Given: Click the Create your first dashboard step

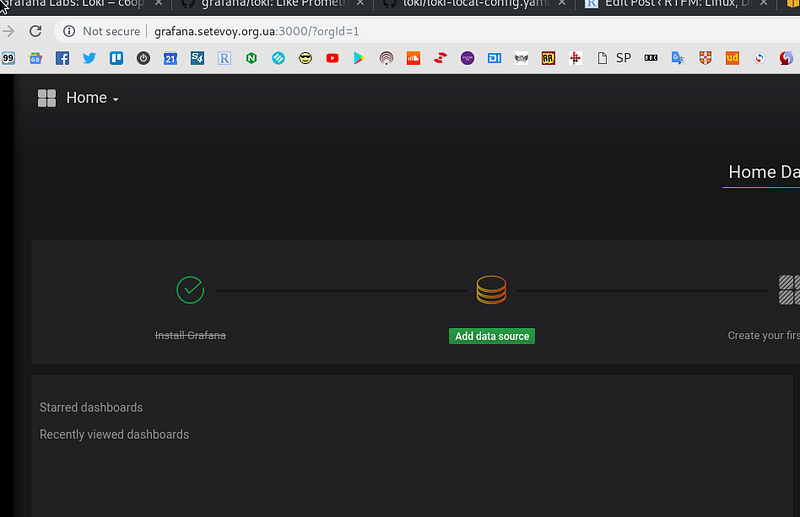Looking at the screenshot, I should tap(763, 335).
